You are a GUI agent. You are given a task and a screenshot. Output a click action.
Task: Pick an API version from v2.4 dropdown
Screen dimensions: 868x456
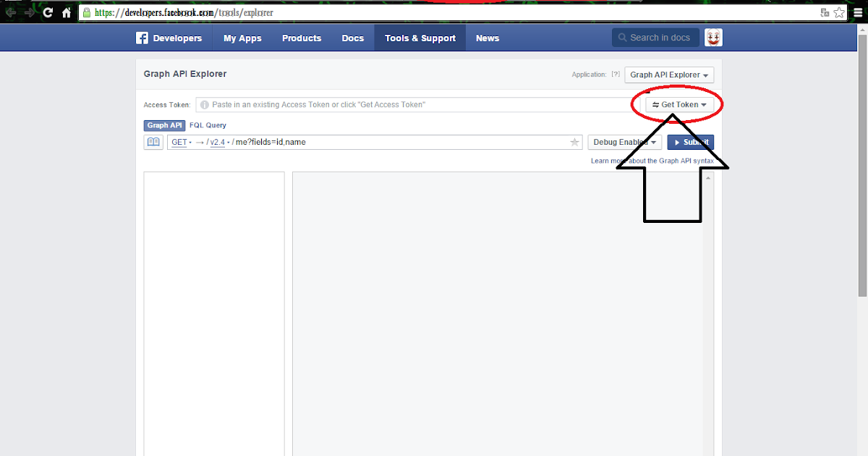[x=220, y=142]
